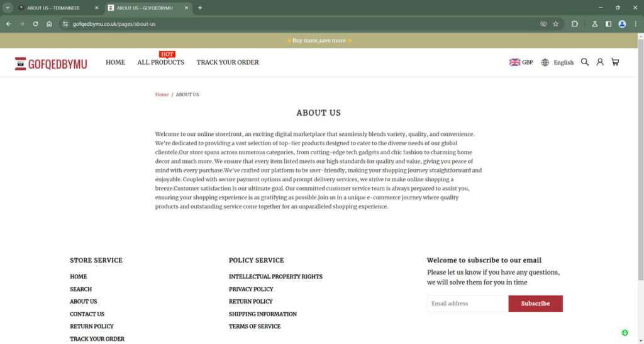Click the Home breadcrumb link
The image size is (644, 344).
coord(162,94)
